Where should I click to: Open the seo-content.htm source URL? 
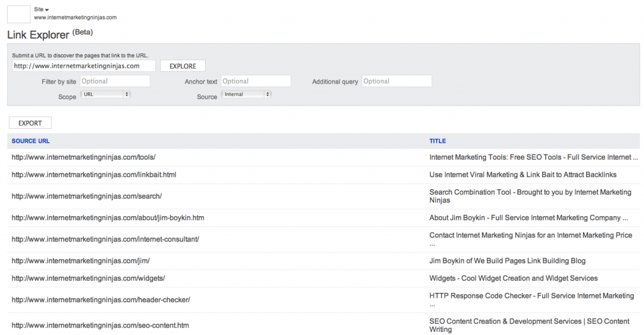[100, 326]
